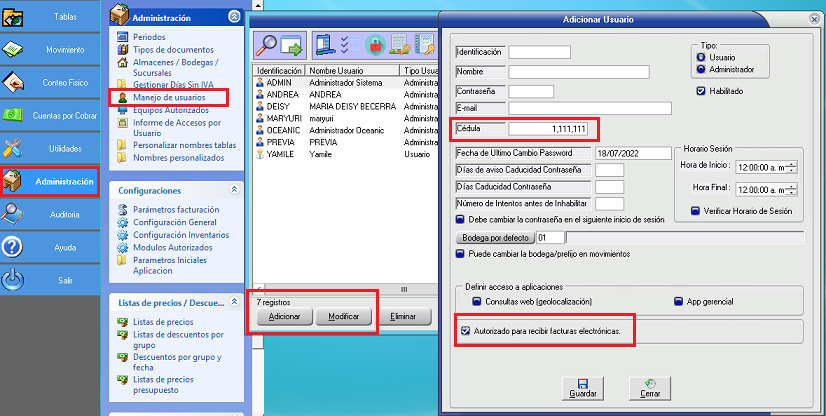Click the checklist icon in toolbar
The width and height of the screenshot is (826, 416).
click(350, 45)
